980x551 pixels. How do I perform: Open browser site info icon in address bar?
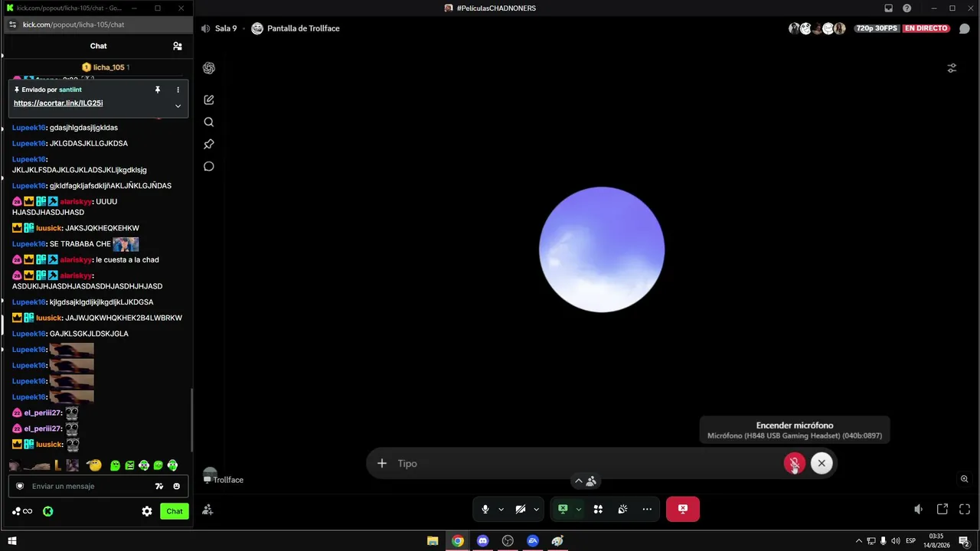coord(12,24)
